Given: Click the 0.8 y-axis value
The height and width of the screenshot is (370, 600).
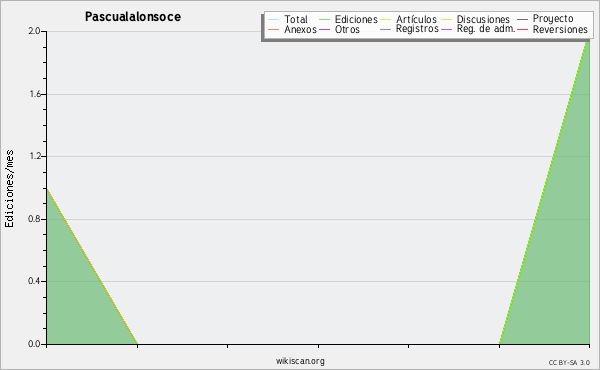Looking at the screenshot, I should [34, 219].
